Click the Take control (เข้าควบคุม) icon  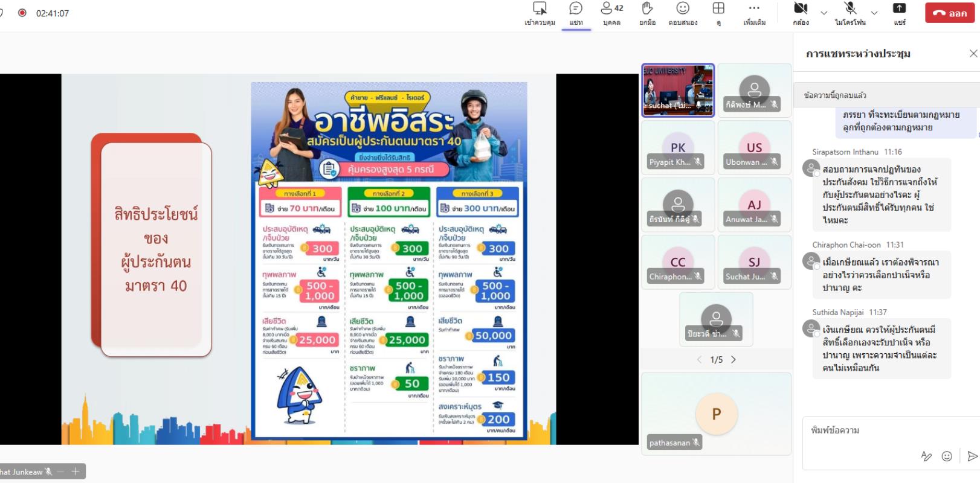tap(540, 13)
